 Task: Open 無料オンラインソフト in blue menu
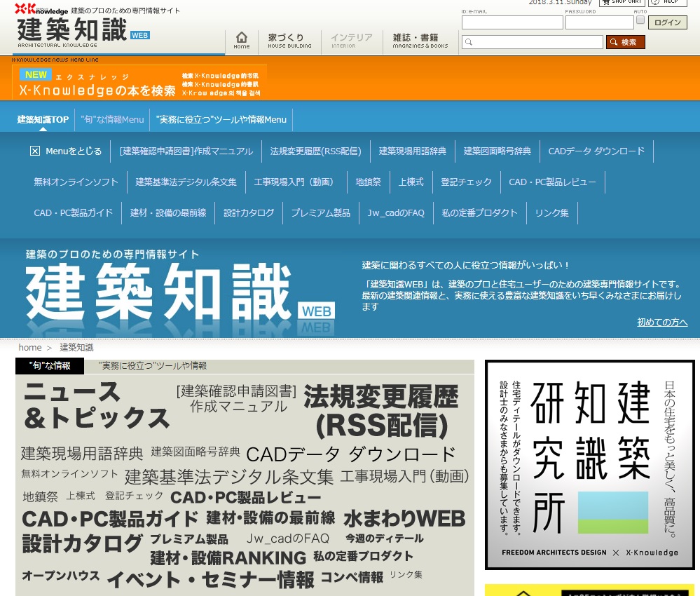[x=76, y=182]
